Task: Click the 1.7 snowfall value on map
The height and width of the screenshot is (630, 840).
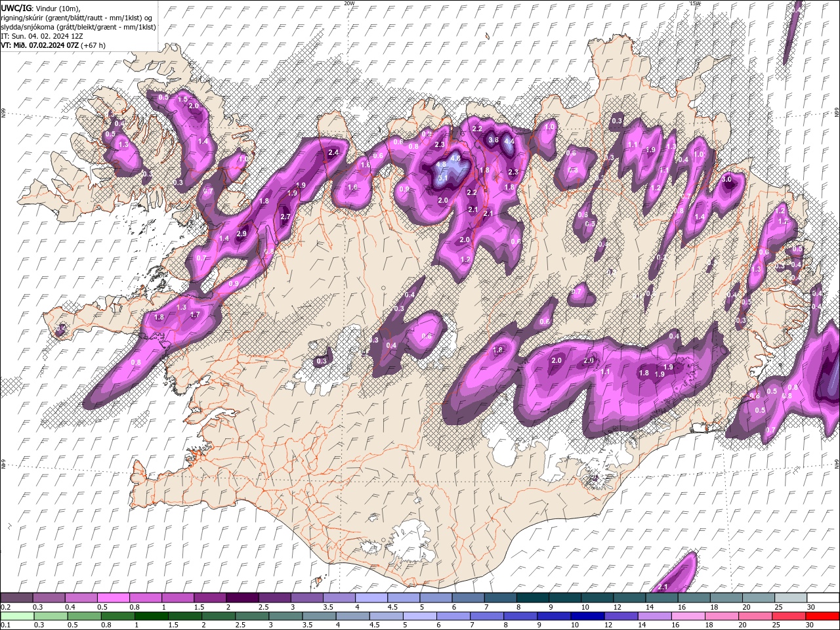Action: click(194, 315)
